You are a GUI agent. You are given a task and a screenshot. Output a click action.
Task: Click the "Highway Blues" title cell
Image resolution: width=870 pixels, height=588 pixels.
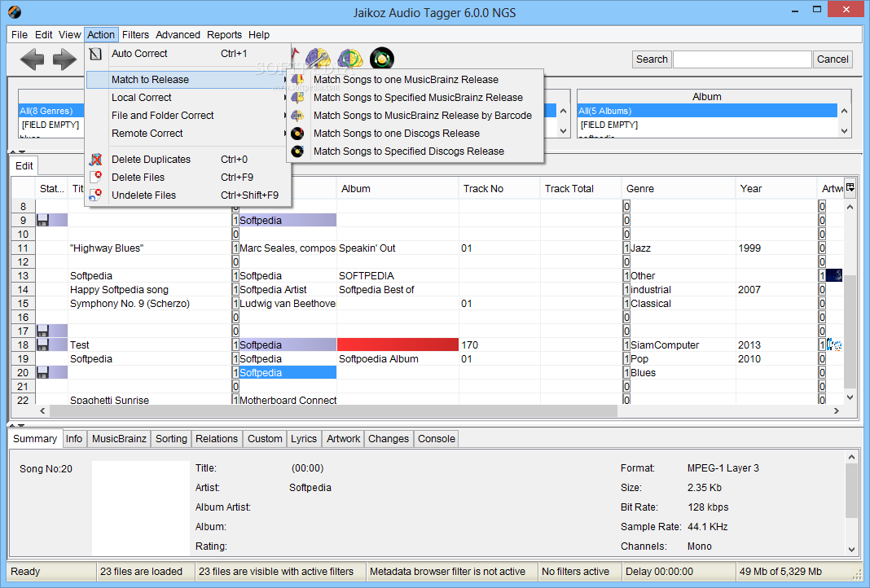click(150, 248)
